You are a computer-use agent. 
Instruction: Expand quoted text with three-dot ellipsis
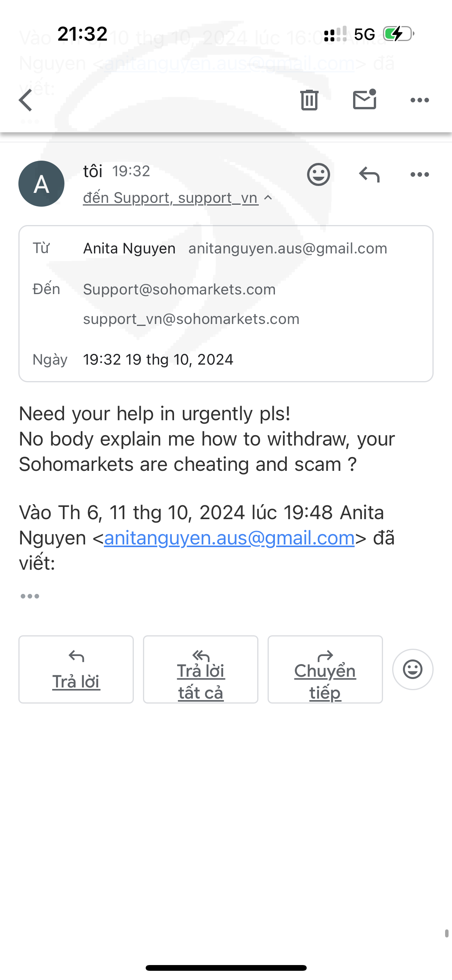coord(30,596)
